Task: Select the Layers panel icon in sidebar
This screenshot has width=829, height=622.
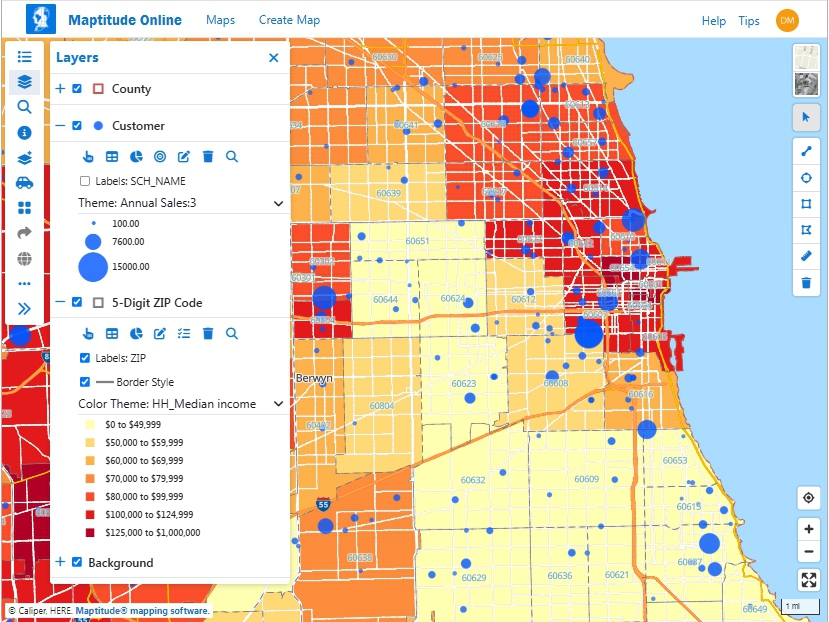Action: point(24,80)
